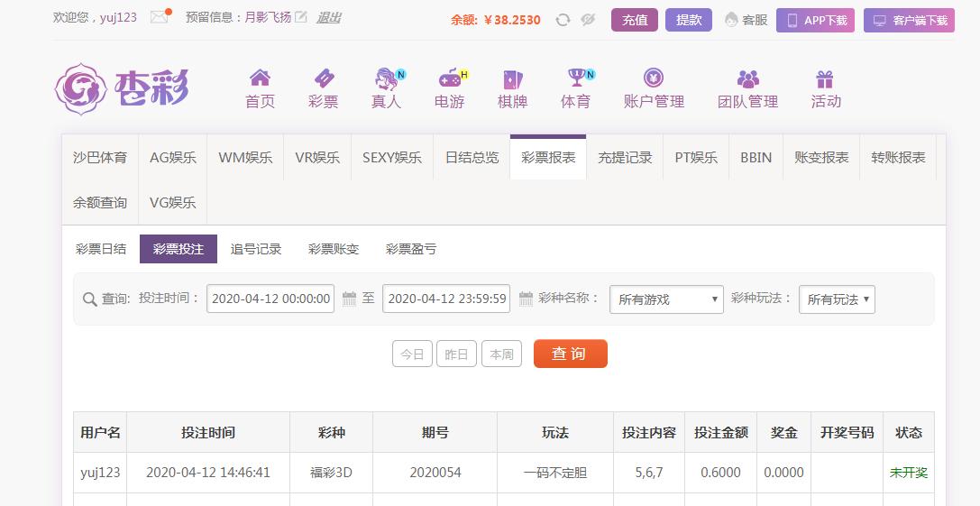Click the 今日 today filter button
This screenshot has height=506, width=980.
(413, 354)
